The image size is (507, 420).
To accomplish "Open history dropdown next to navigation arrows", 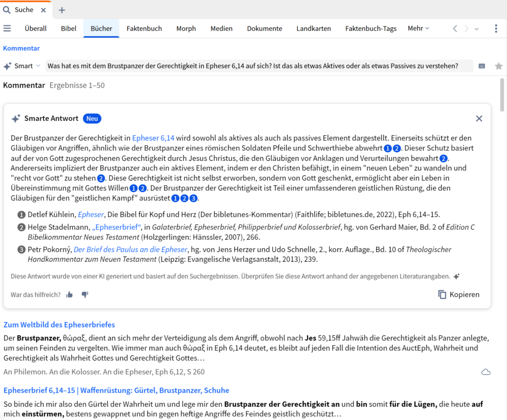I will 477,29.
